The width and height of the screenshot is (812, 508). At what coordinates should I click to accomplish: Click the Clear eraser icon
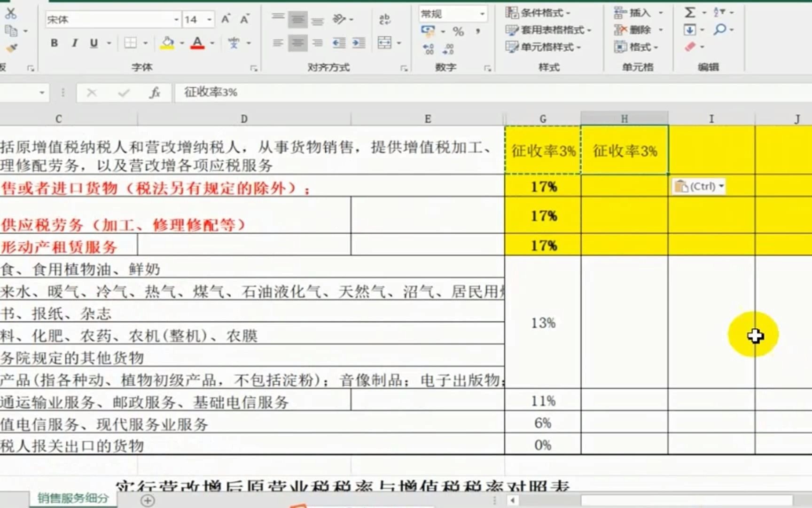click(689, 47)
